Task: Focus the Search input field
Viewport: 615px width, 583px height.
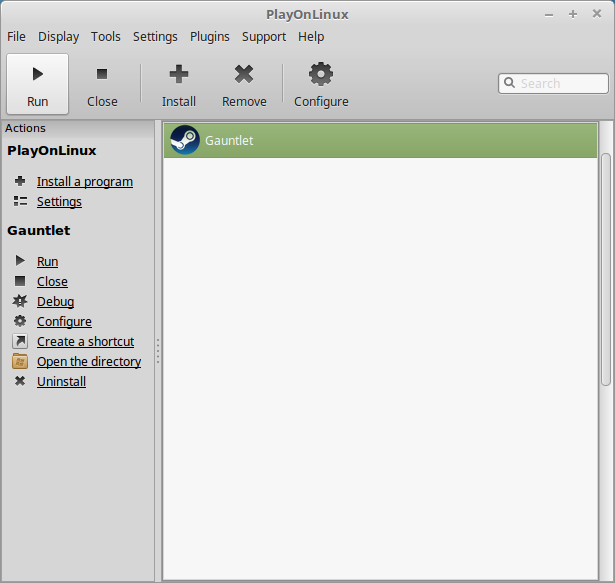Action: [x=553, y=83]
